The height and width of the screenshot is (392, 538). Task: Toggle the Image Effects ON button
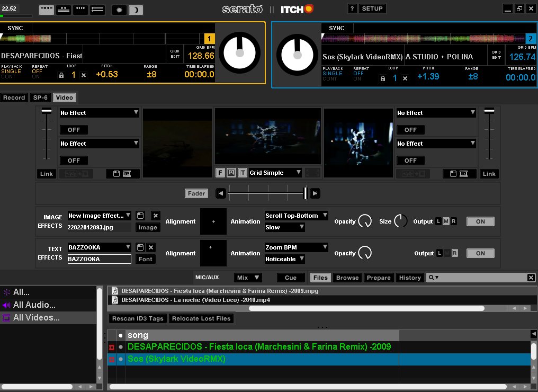pos(480,221)
